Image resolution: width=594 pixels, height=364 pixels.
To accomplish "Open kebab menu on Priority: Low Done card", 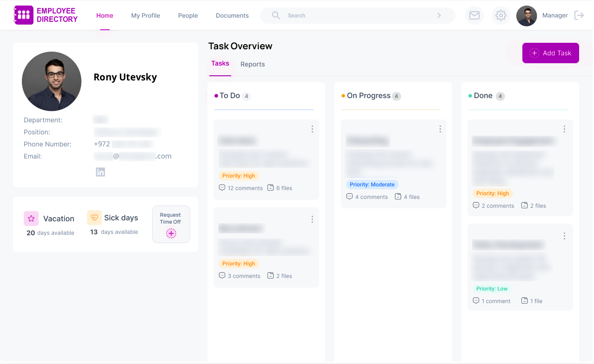I will (x=564, y=236).
